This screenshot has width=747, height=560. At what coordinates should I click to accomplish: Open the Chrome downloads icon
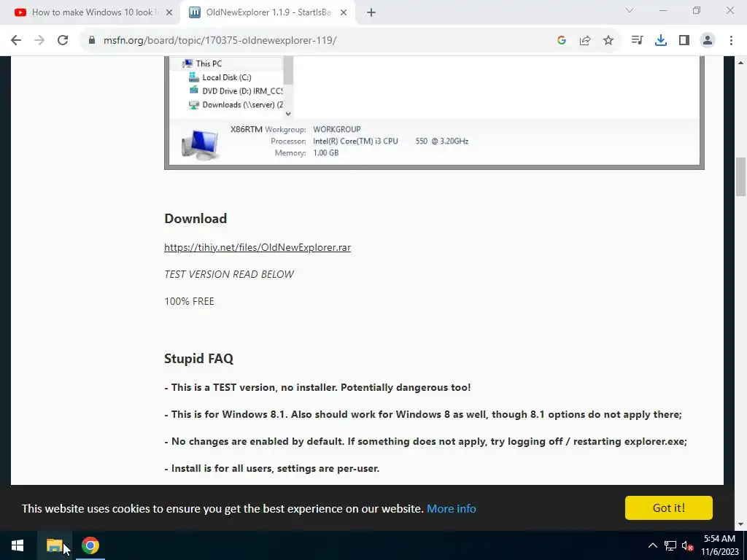pyautogui.click(x=661, y=41)
